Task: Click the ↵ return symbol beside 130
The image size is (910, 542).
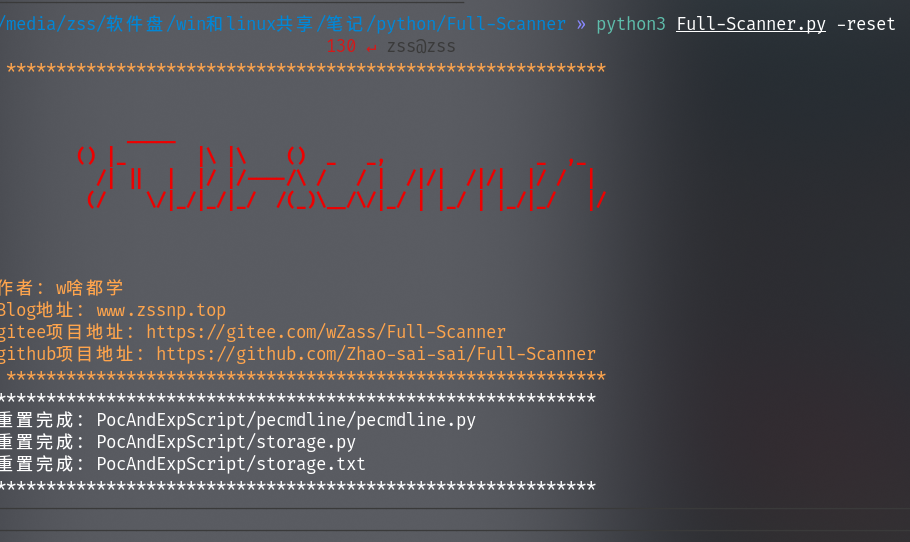Action: click(371, 46)
